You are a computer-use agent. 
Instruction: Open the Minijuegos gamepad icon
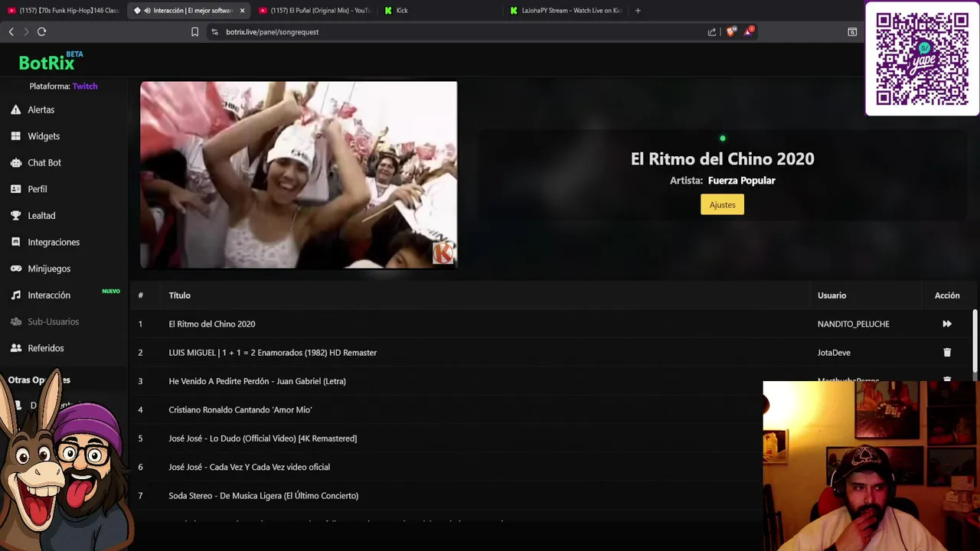click(15, 269)
